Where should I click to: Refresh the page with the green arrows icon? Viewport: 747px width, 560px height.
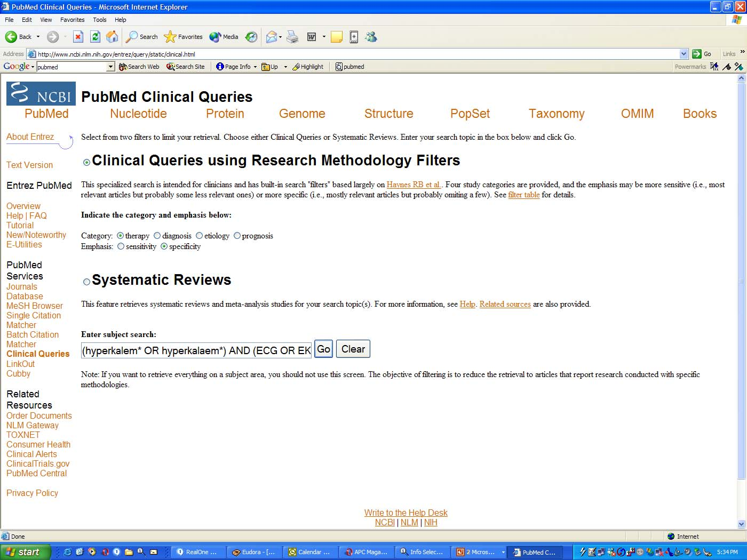[x=95, y=37]
